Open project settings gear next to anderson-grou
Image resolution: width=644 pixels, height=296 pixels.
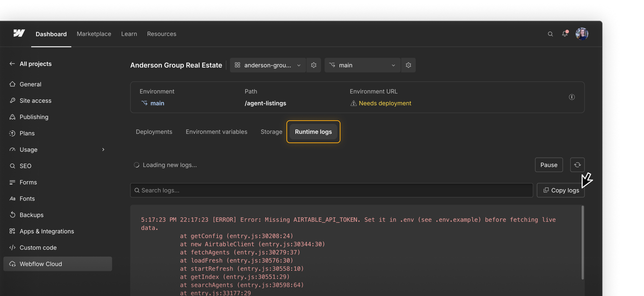pyautogui.click(x=314, y=65)
